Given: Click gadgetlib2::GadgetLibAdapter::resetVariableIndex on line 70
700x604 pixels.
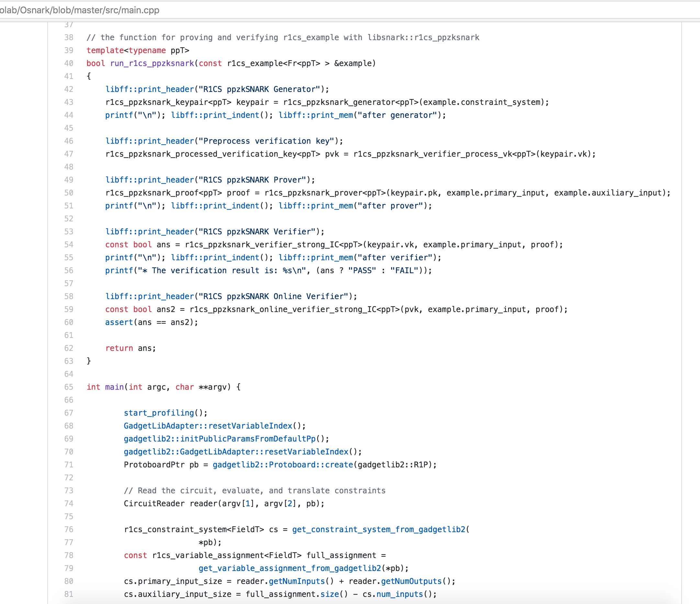Looking at the screenshot, I should (236, 452).
